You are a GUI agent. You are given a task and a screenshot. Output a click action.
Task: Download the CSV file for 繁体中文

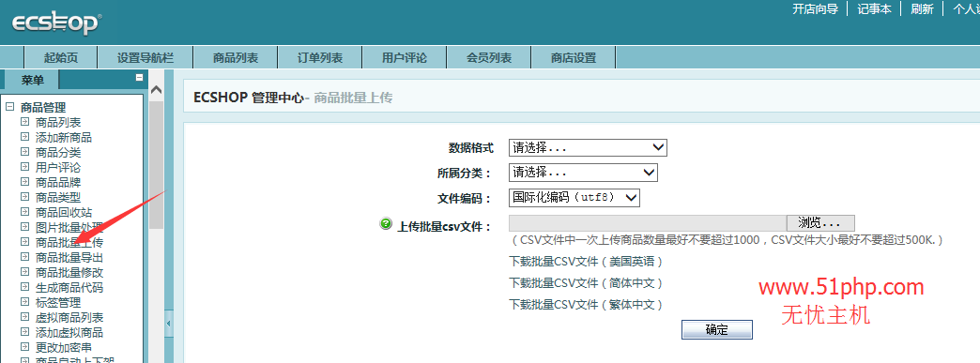tap(586, 304)
